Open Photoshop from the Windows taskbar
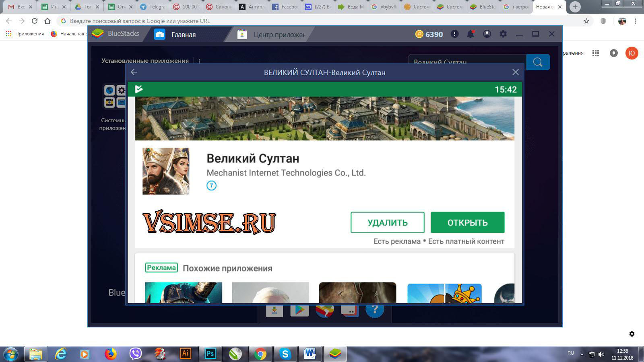 (210, 354)
